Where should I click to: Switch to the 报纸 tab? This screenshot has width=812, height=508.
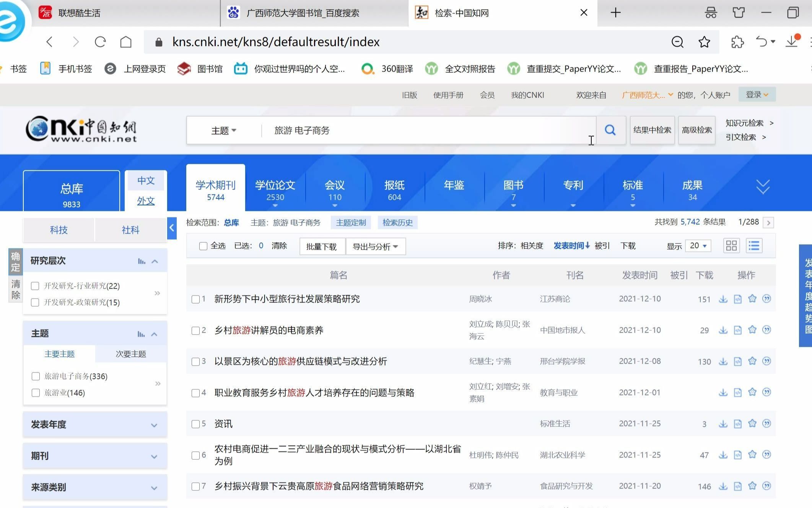click(394, 190)
